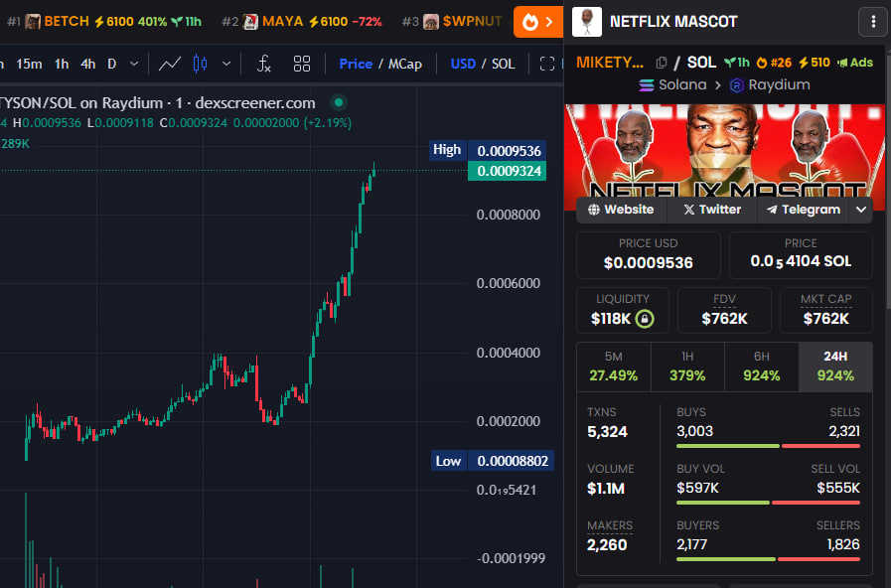Open trending #3 $WPNUT pair
Screen dimensions: 891x588
click(452, 22)
